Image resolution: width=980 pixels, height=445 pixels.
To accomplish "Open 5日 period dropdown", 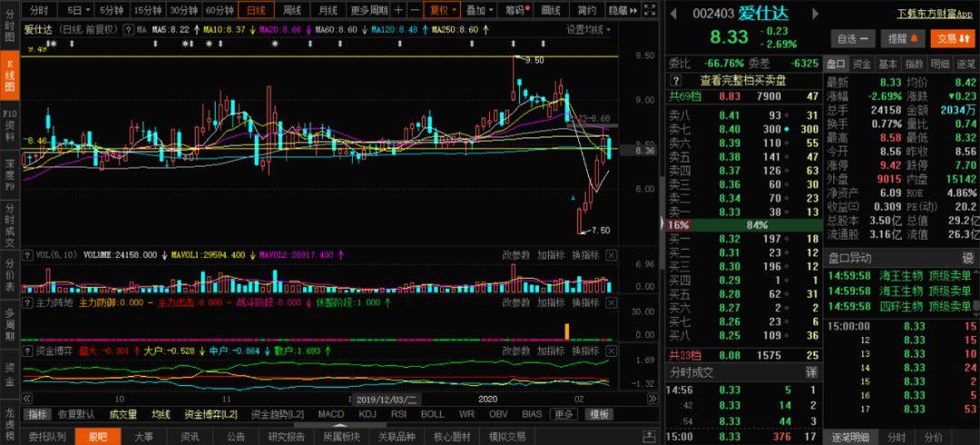I will (x=77, y=10).
